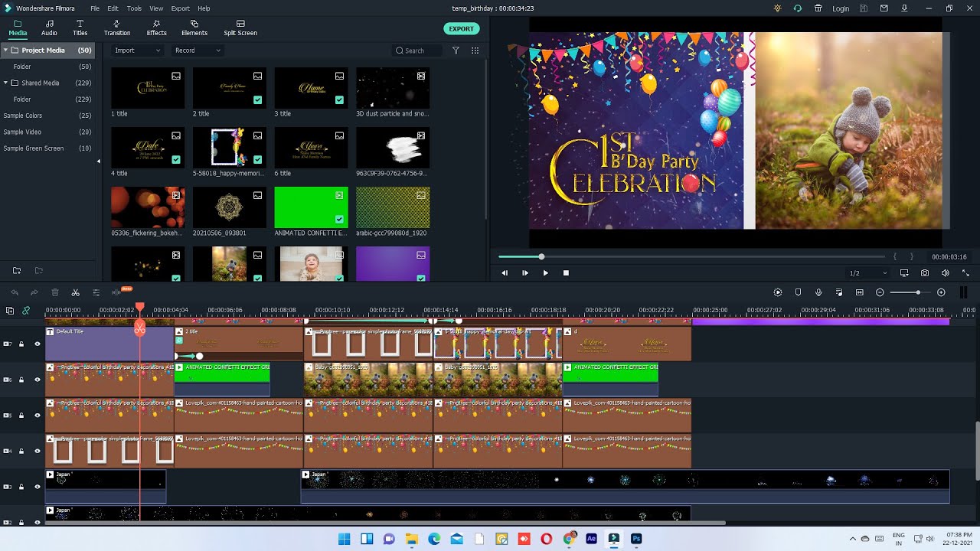
Task: Click the preview volume speaker icon
Action: point(946,273)
